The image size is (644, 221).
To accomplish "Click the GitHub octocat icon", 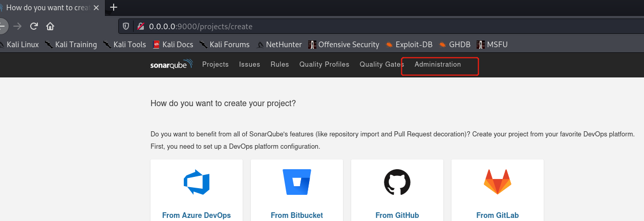I will (x=397, y=182).
